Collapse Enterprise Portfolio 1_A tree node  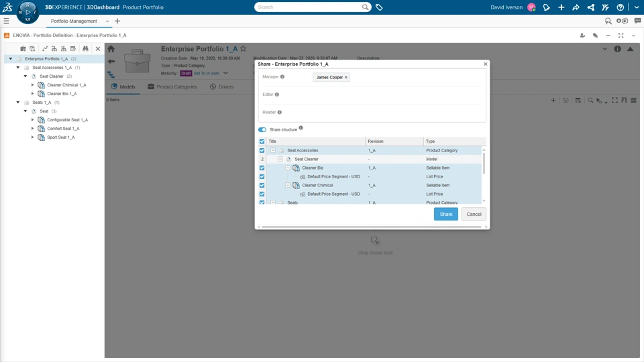(11, 59)
